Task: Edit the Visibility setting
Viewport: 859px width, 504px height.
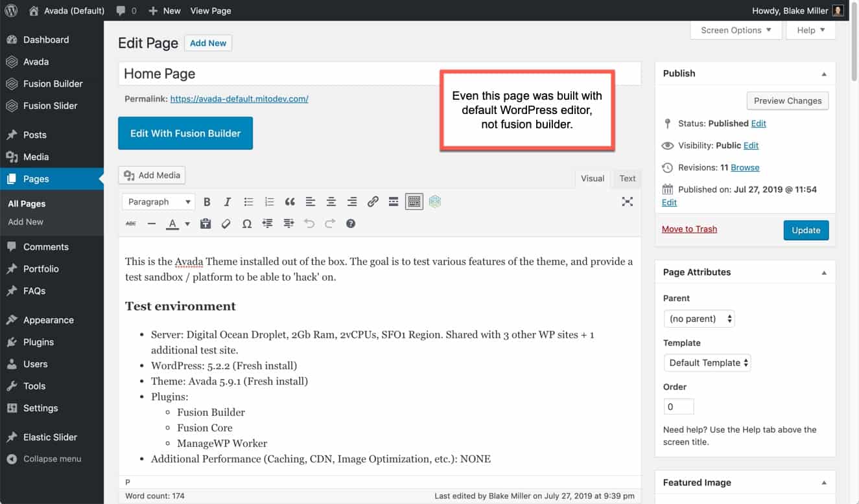Action: coord(751,145)
